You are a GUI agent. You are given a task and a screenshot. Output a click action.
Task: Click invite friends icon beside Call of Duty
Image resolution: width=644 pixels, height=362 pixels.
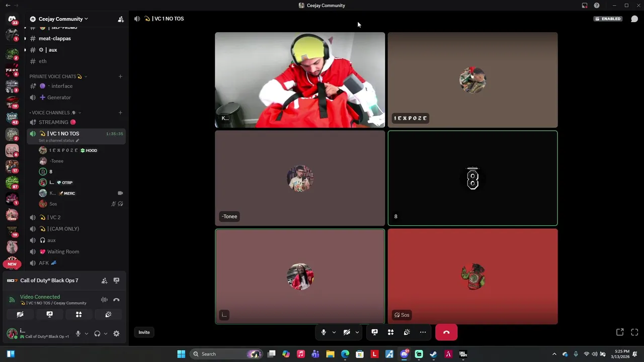pos(104,281)
